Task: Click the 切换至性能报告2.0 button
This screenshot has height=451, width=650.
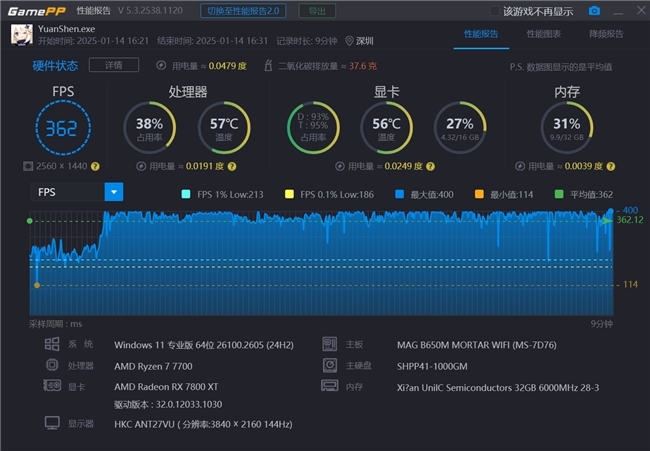Action: pyautogui.click(x=243, y=11)
